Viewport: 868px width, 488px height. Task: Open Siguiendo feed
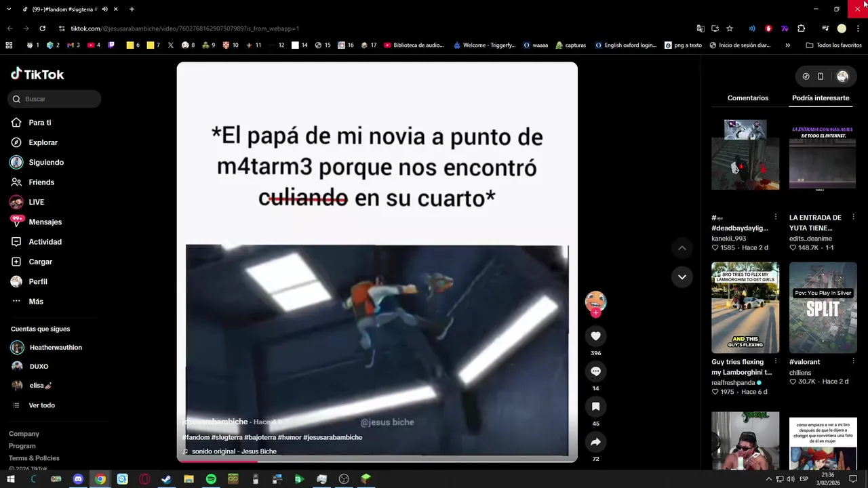46,163
